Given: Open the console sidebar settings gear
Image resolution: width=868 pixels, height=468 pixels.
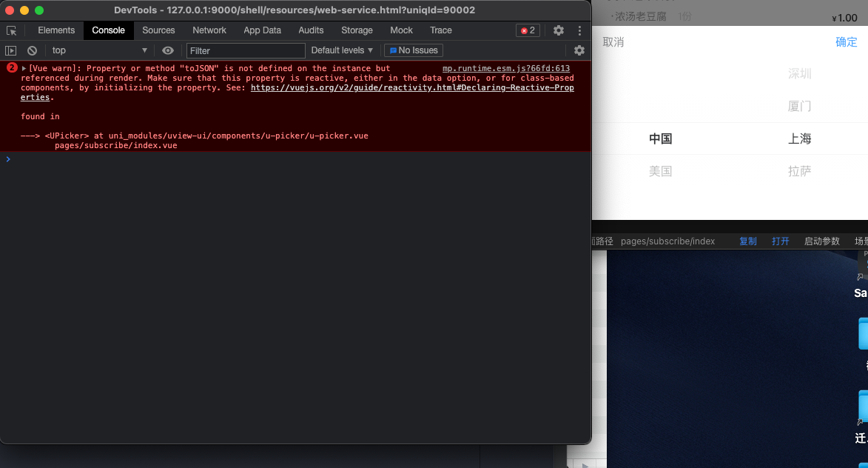Looking at the screenshot, I should point(579,50).
